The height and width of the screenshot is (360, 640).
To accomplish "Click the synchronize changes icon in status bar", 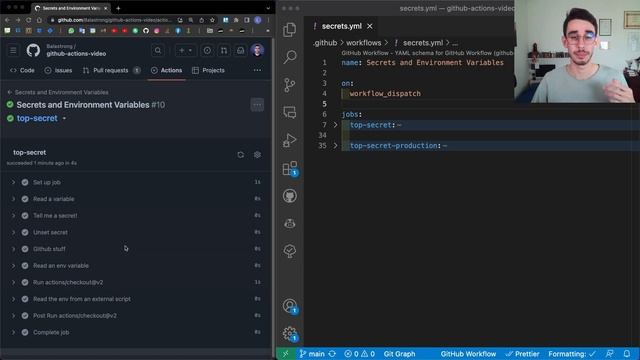I will (332, 354).
